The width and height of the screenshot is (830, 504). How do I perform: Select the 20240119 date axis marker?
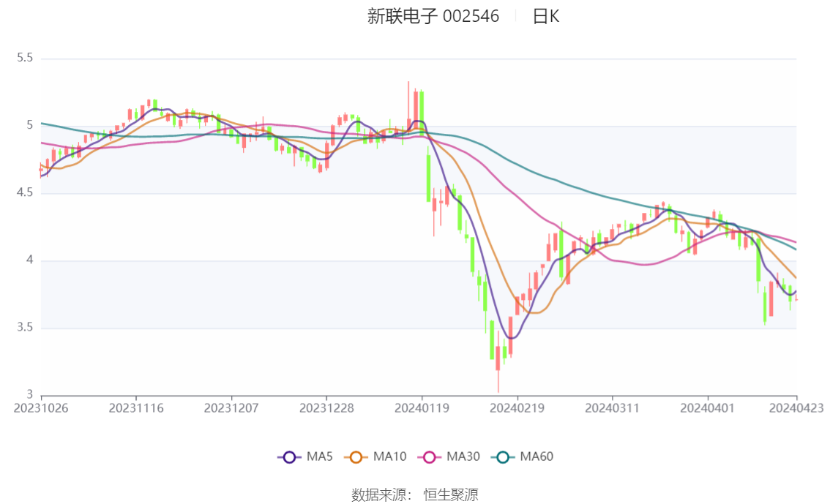[422, 408]
